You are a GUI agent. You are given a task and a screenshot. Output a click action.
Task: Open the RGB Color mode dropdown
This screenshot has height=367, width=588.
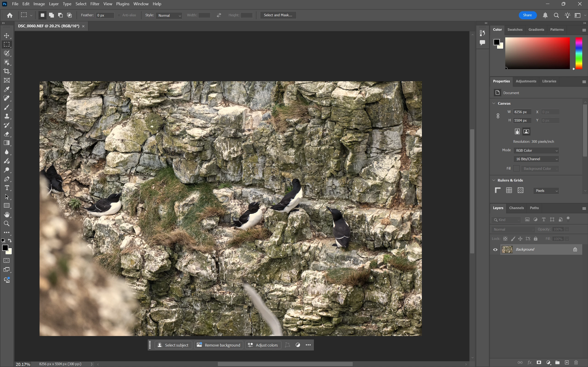536,151
